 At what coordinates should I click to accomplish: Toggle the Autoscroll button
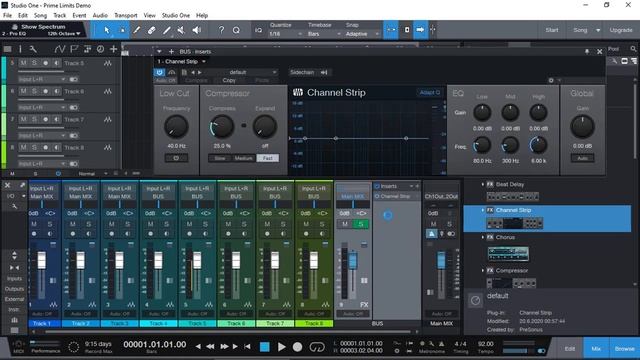[x=420, y=30]
